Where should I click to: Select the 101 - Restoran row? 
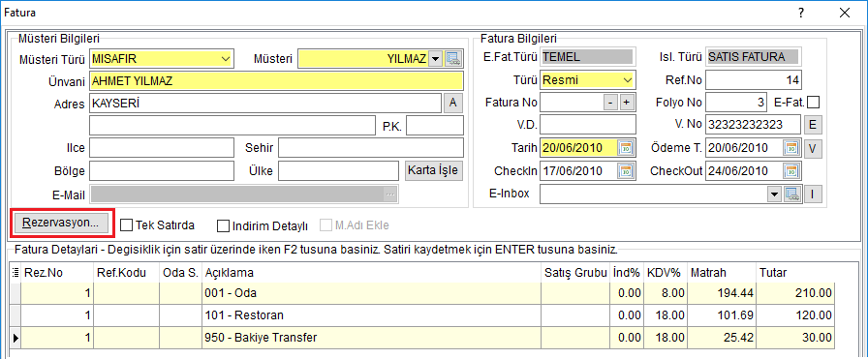(422, 315)
